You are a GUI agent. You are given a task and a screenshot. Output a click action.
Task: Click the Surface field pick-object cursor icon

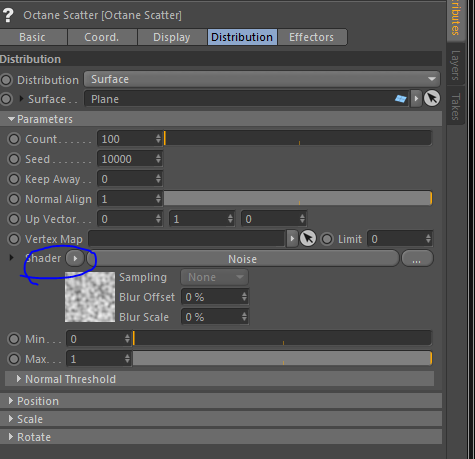point(432,99)
